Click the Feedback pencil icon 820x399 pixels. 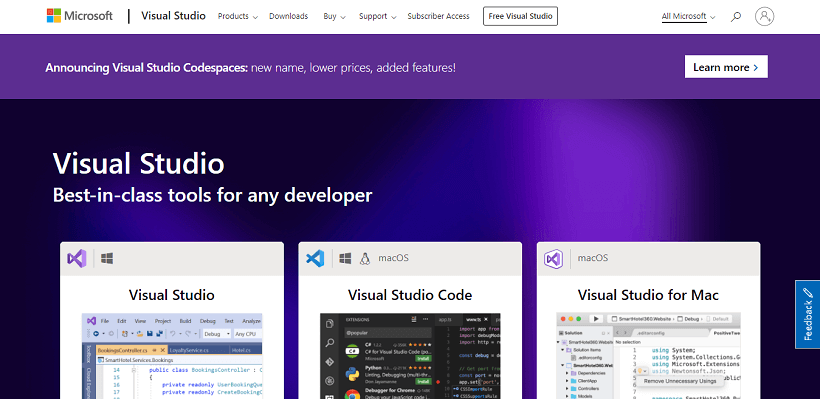click(807, 293)
